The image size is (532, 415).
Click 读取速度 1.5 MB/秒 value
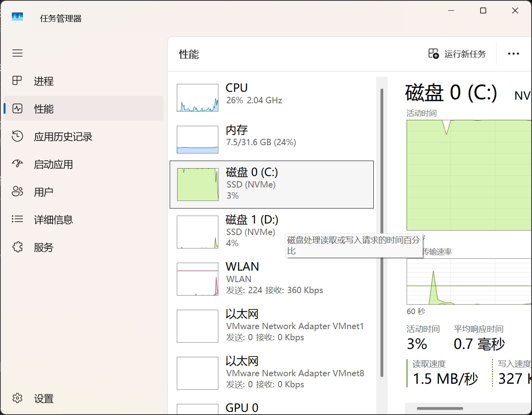tap(445, 379)
